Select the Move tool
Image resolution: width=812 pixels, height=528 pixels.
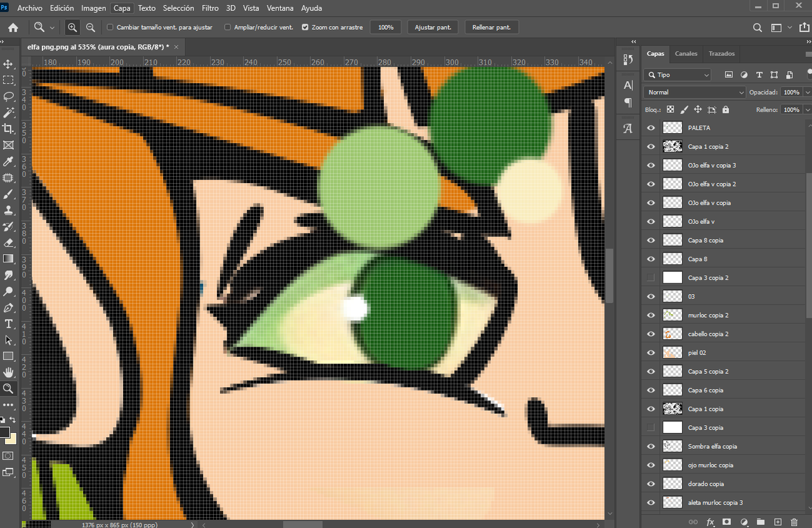click(9, 64)
